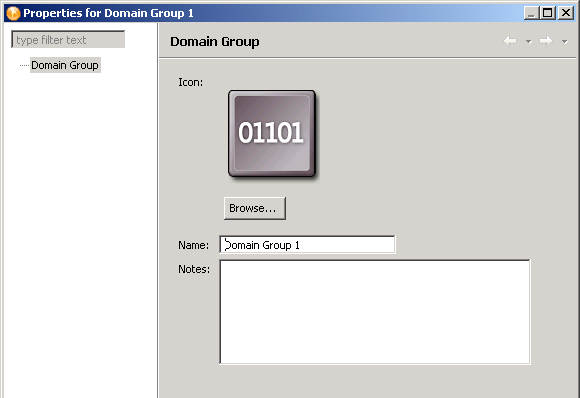This screenshot has width=580, height=398.
Task: Click the type filter text box
Action: tap(68, 40)
